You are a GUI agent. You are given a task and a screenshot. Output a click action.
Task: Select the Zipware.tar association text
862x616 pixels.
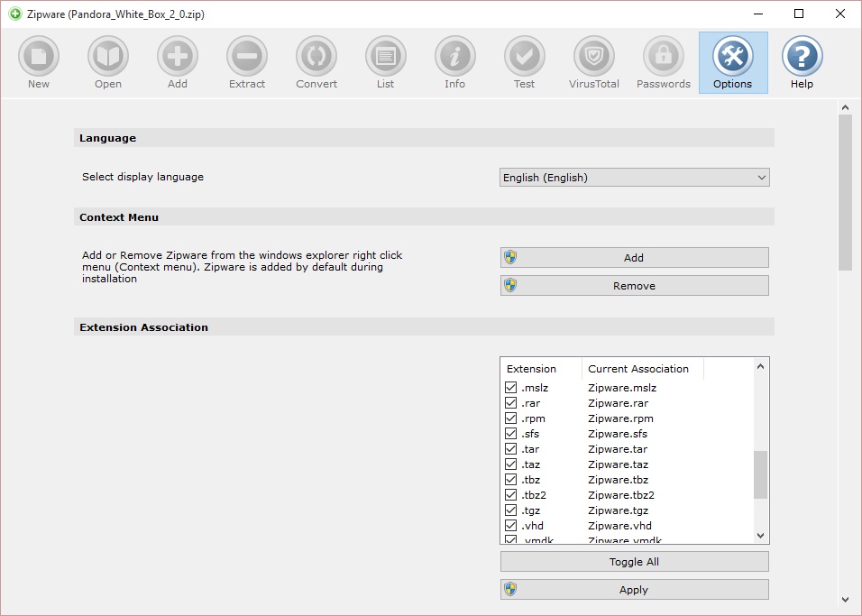point(618,449)
